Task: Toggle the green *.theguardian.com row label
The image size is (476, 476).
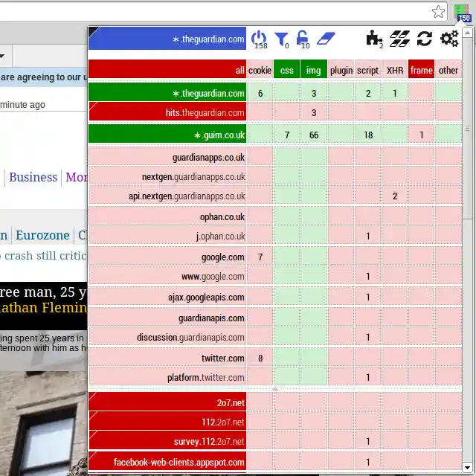Action: coord(167,92)
